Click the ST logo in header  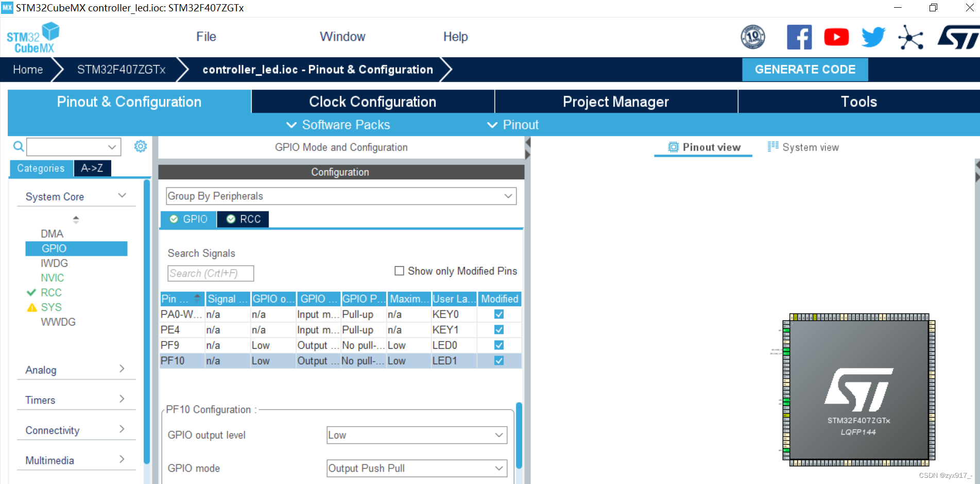(x=958, y=37)
